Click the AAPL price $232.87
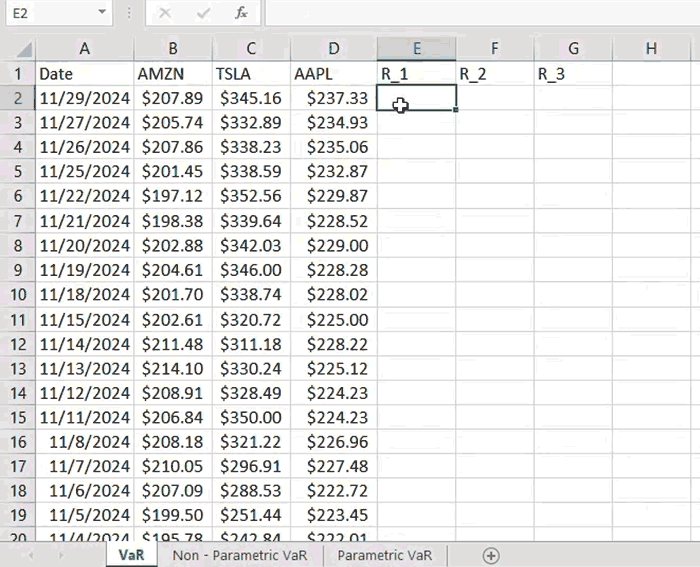 coord(334,171)
